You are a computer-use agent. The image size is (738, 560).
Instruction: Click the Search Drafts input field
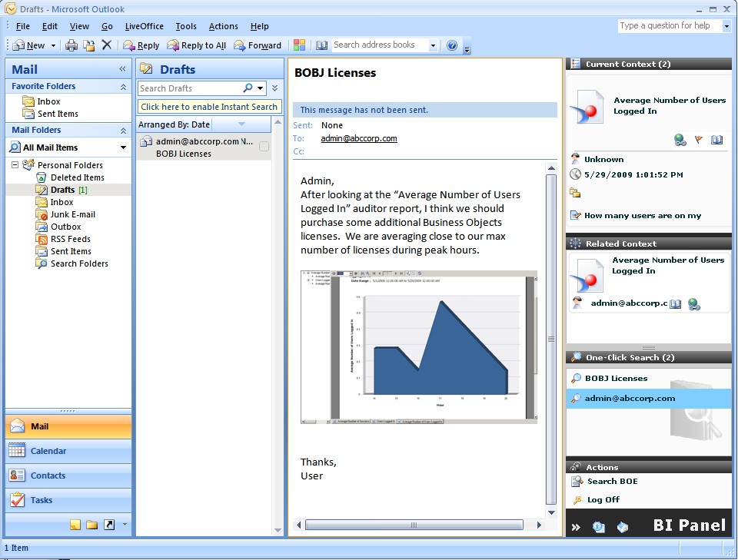coord(190,88)
